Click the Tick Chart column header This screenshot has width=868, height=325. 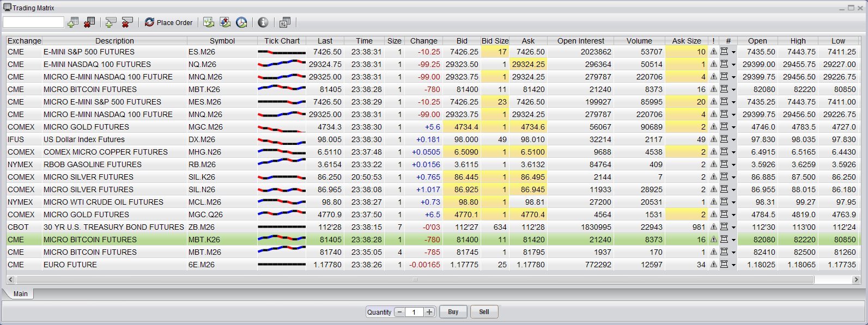coord(282,41)
